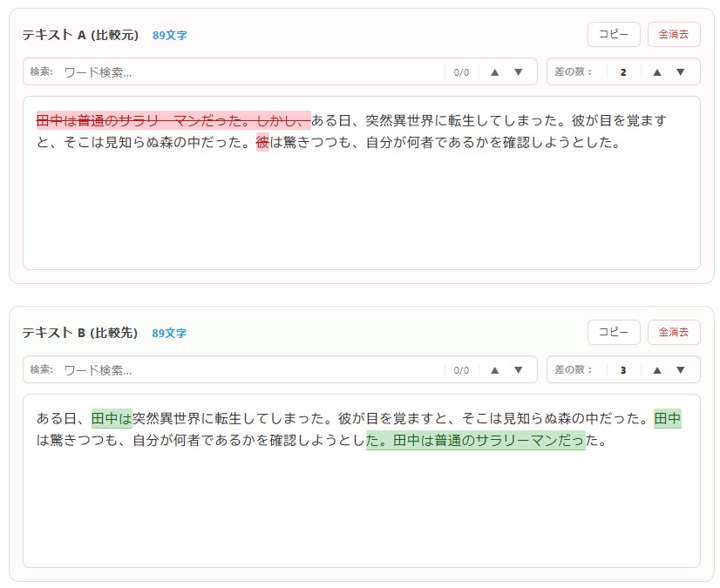Click the 差の数 counter showing 3
720x588 pixels.
(x=623, y=369)
